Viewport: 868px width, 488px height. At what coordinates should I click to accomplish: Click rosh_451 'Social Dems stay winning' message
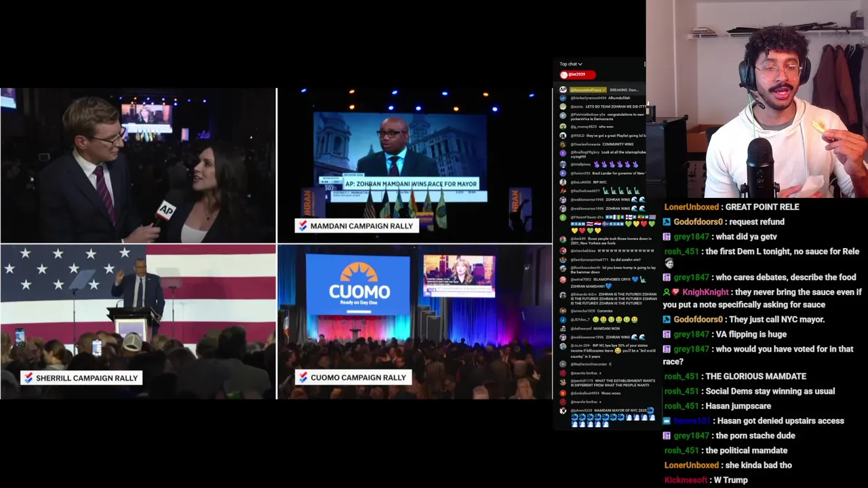pos(749,391)
